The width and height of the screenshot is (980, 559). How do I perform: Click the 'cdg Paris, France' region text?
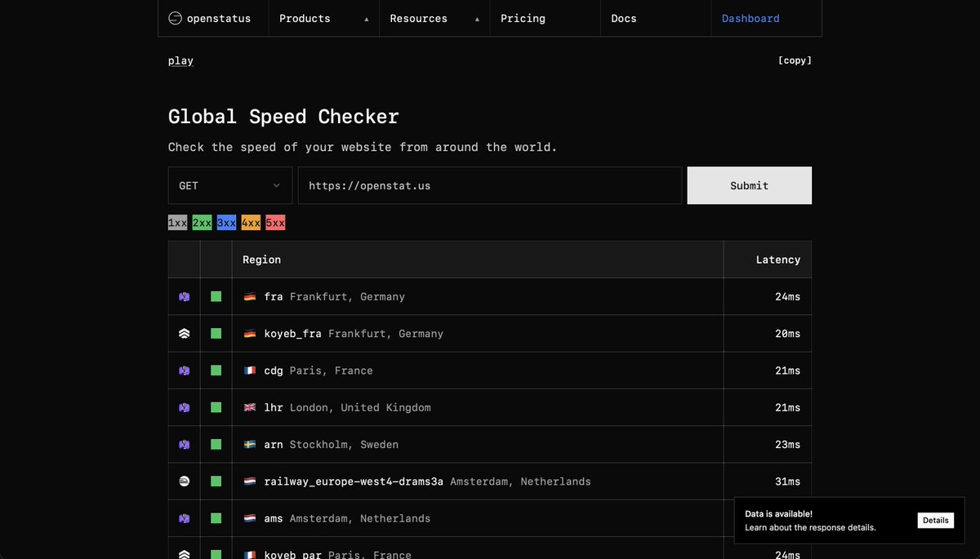318,370
